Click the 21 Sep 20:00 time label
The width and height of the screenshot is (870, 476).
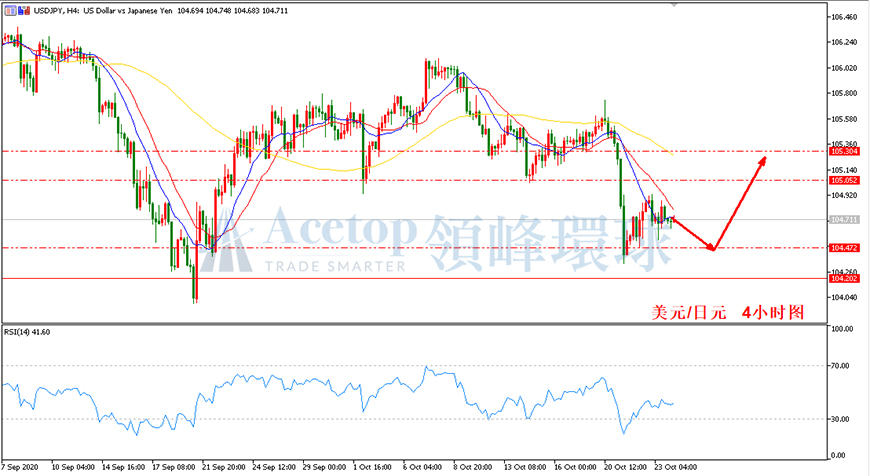[x=224, y=467]
